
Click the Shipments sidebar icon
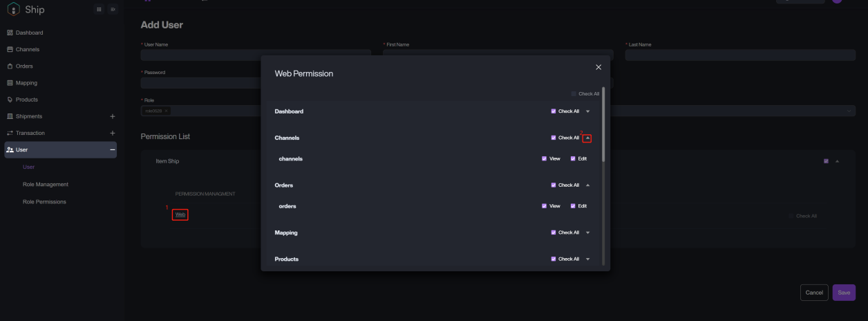(x=10, y=116)
